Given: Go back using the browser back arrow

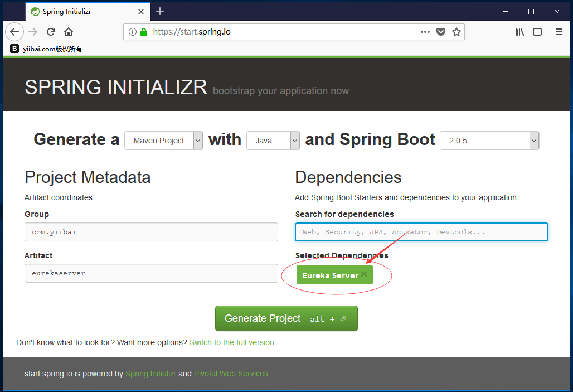Looking at the screenshot, I should pyautogui.click(x=14, y=32).
